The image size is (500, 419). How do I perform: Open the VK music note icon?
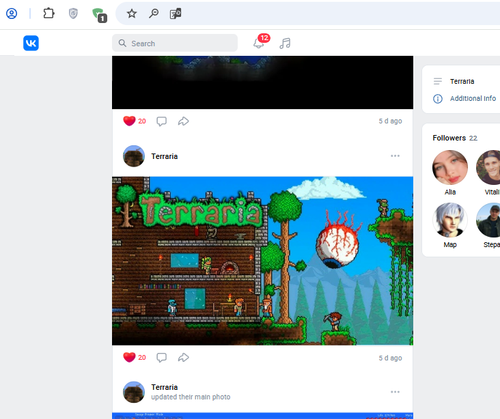click(x=285, y=43)
